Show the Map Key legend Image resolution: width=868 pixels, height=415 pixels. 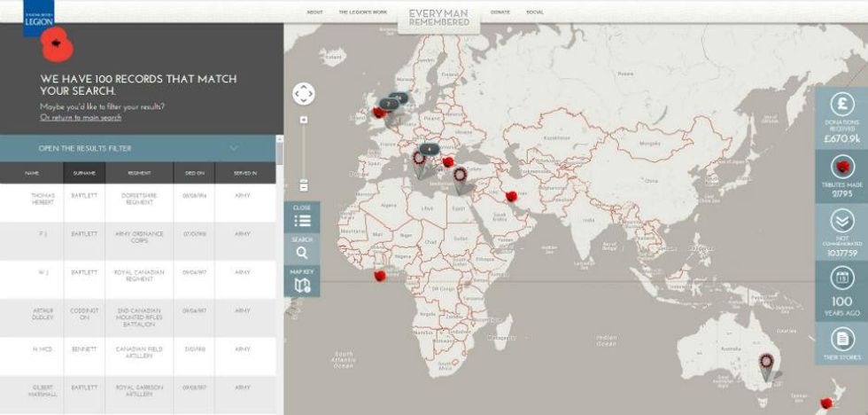(x=302, y=281)
